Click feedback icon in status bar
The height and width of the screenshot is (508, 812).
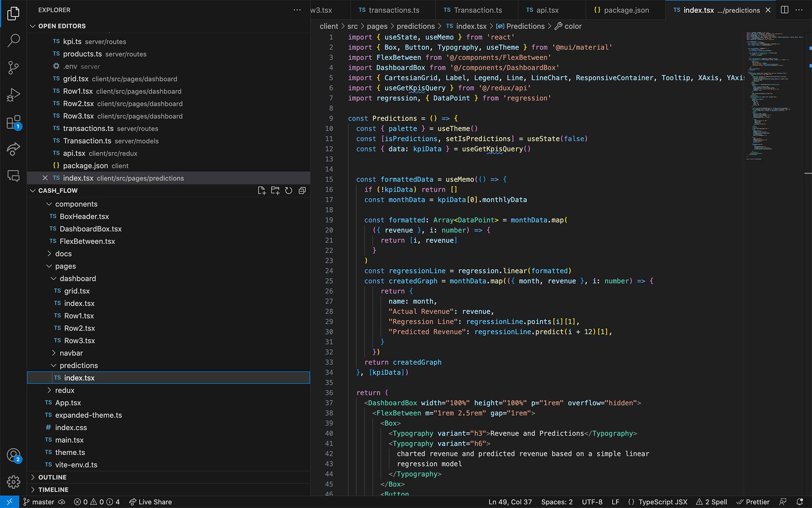pos(783,502)
